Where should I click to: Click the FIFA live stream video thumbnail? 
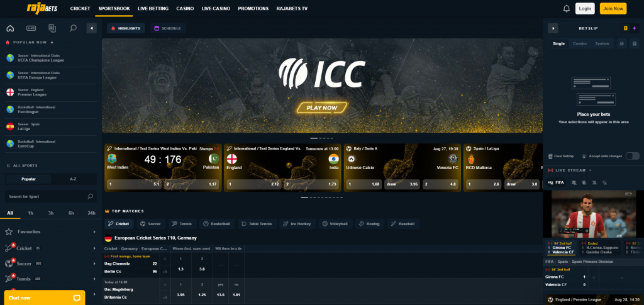coord(593,214)
